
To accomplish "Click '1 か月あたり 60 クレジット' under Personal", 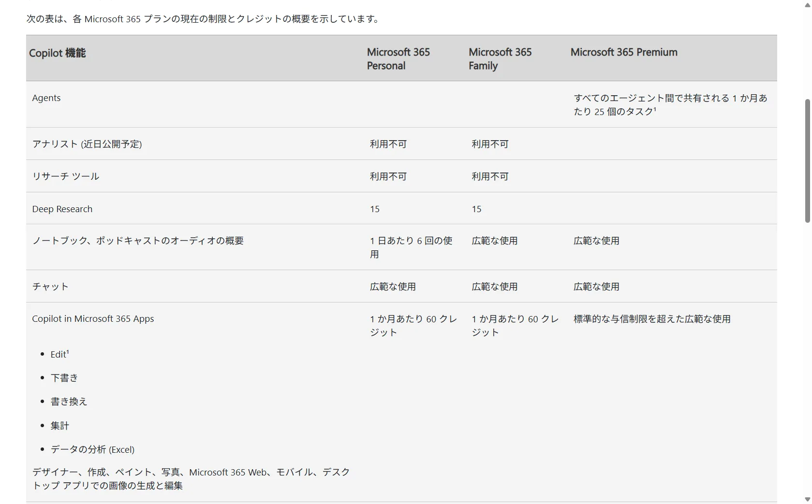I will 413,326.
